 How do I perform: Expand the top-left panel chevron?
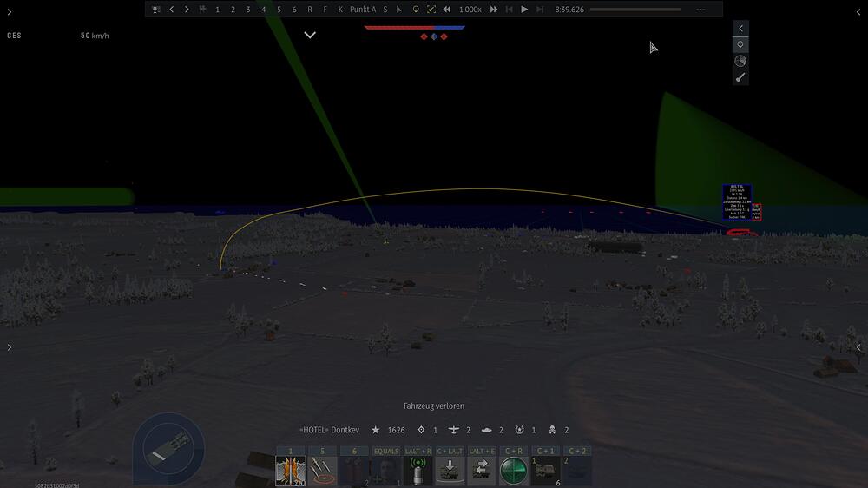coord(10,11)
